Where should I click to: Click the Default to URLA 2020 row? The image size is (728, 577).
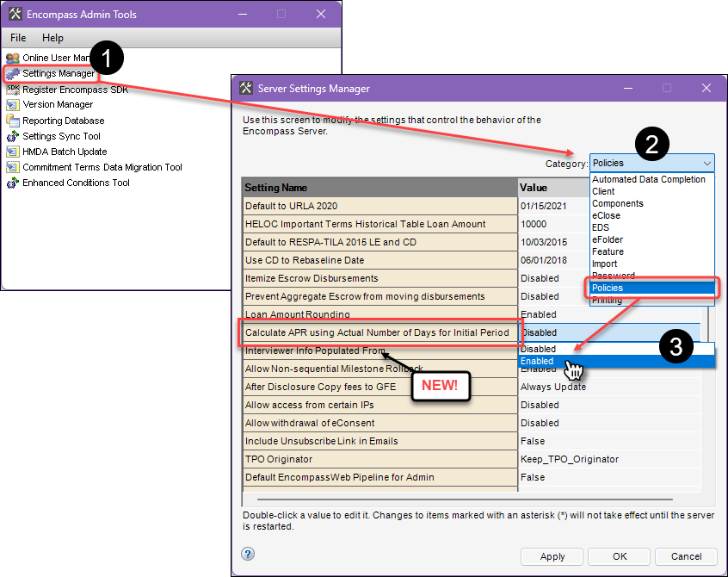pyautogui.click(x=380, y=206)
